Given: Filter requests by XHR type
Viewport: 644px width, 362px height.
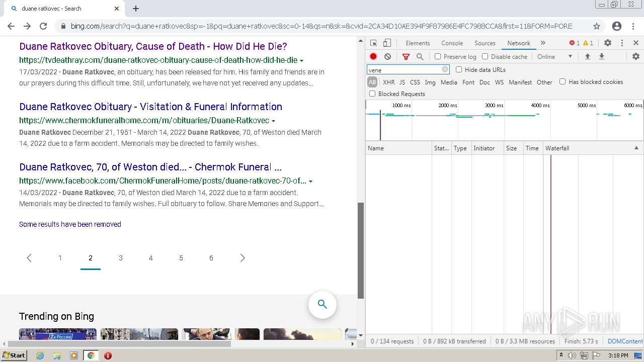Looking at the screenshot, I should pyautogui.click(x=388, y=82).
